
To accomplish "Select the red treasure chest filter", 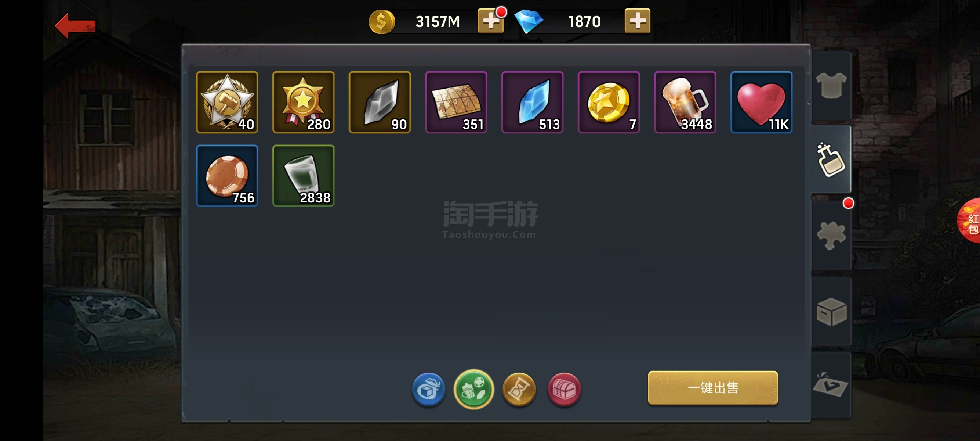I will coord(564,389).
